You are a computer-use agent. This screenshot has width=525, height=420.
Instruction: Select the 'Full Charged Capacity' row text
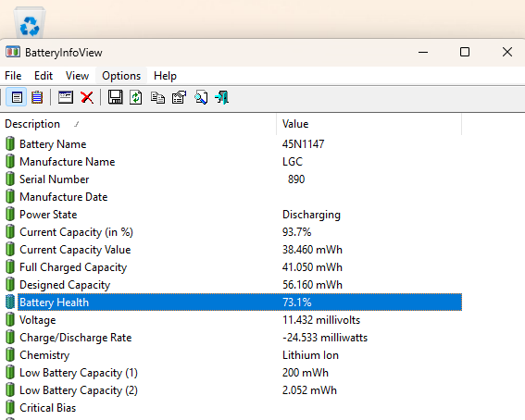73,267
